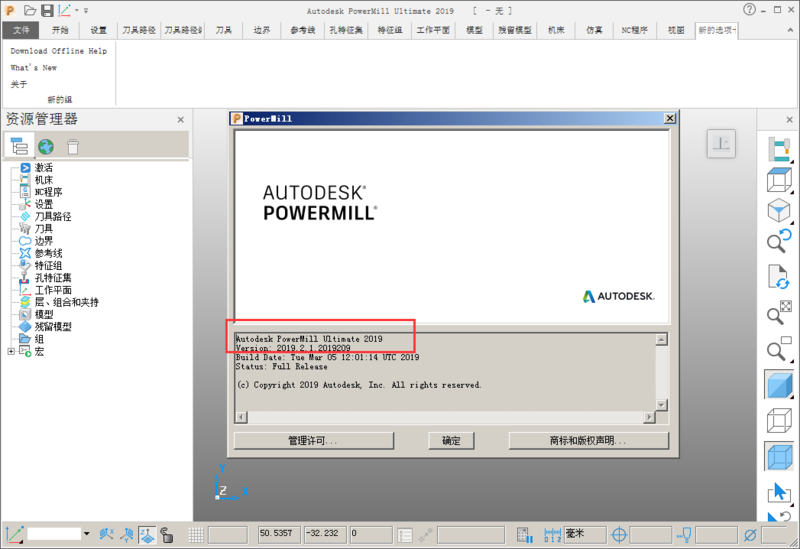
Task: Click the refresh document icon
Action: coord(779,277)
